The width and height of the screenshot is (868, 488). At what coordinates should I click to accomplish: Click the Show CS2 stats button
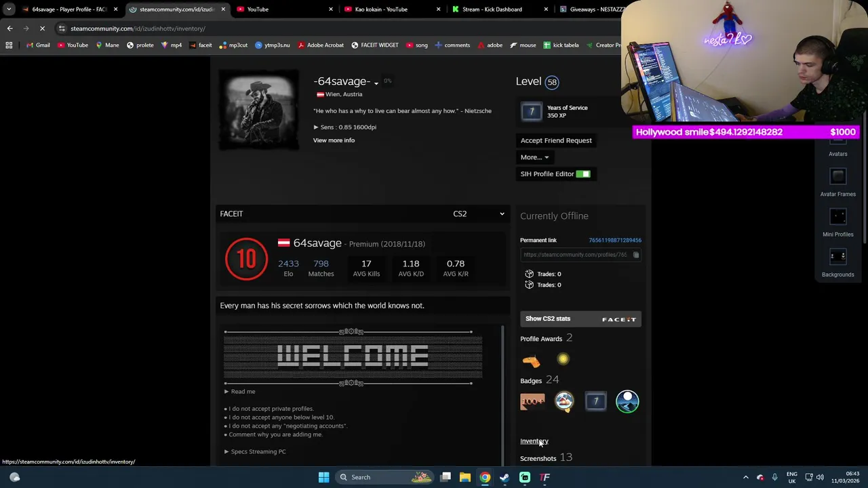(581, 319)
